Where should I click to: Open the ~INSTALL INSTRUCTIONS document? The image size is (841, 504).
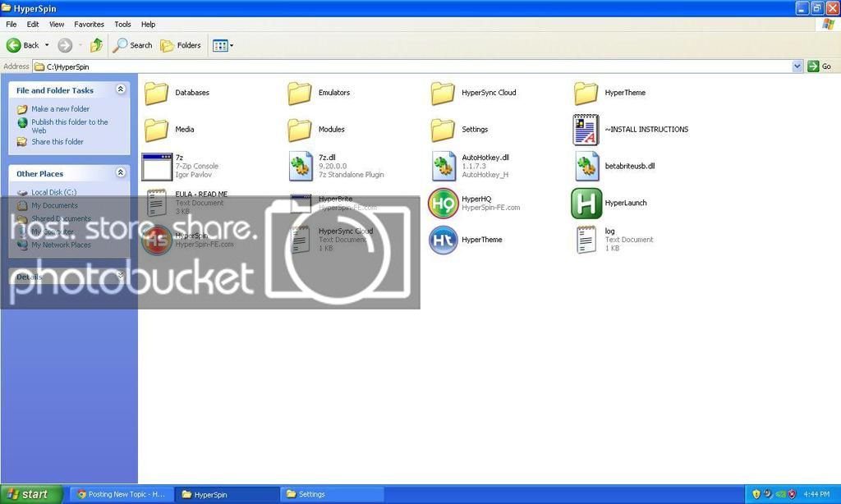coord(586,130)
